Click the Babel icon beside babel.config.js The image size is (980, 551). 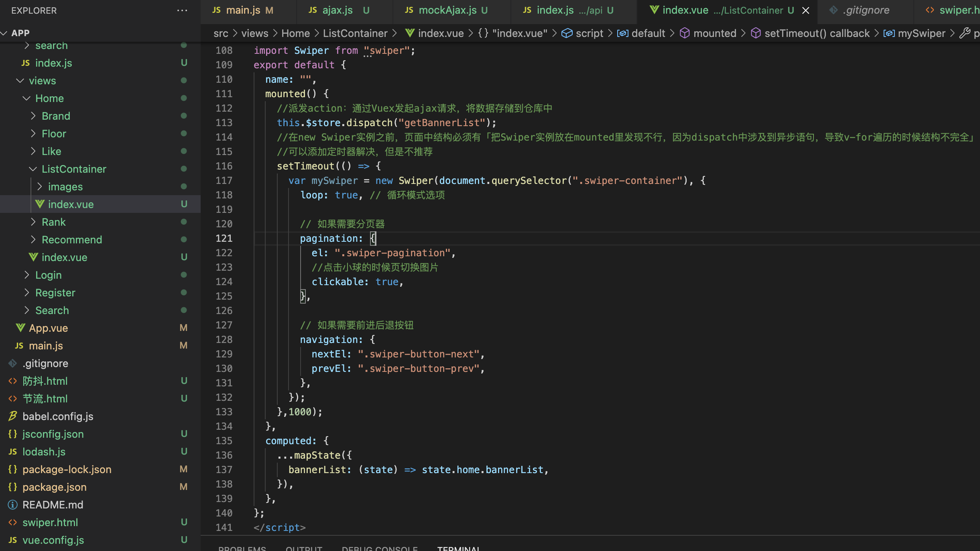[13, 416]
